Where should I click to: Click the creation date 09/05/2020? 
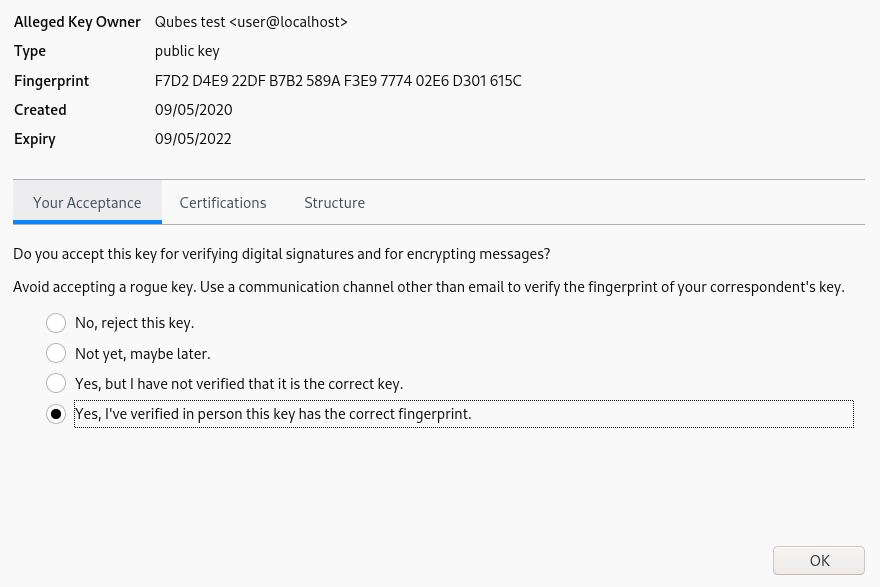tap(193, 110)
